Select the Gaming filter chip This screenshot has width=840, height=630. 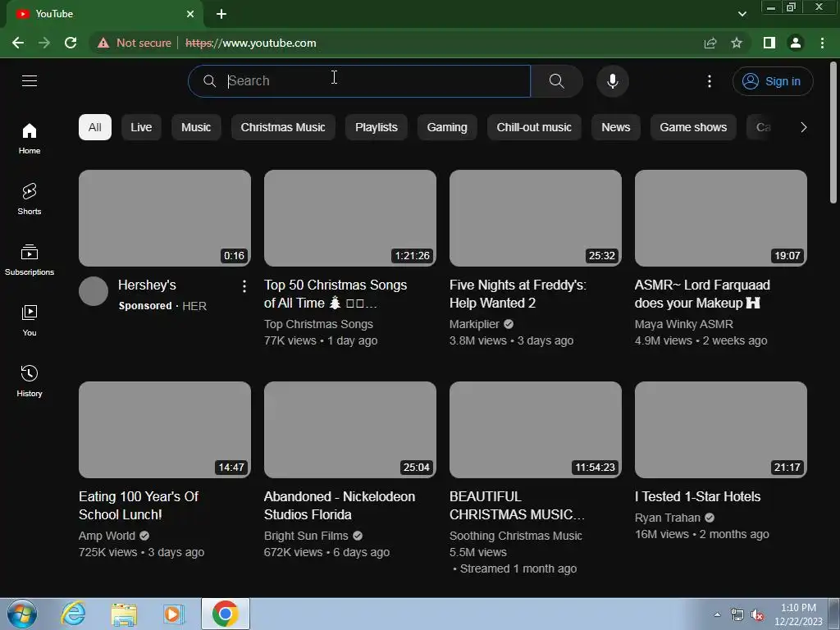click(x=447, y=127)
